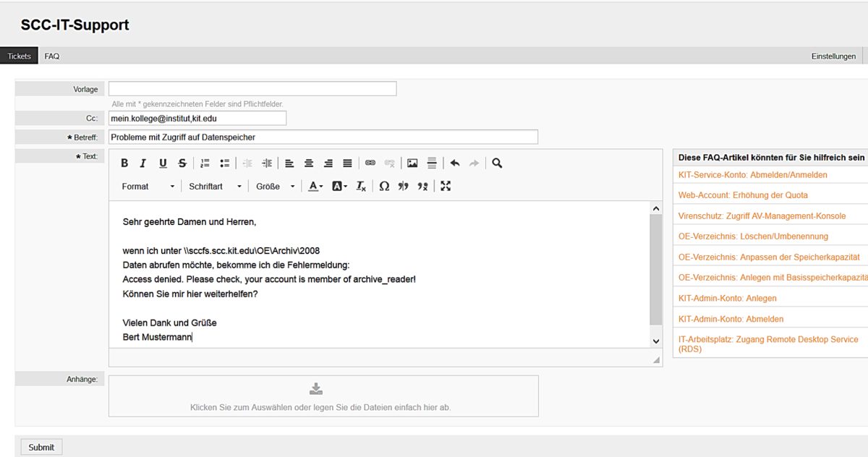The height and width of the screenshot is (457, 868).
Task: Undo the last edit
Action: pyautogui.click(x=455, y=163)
